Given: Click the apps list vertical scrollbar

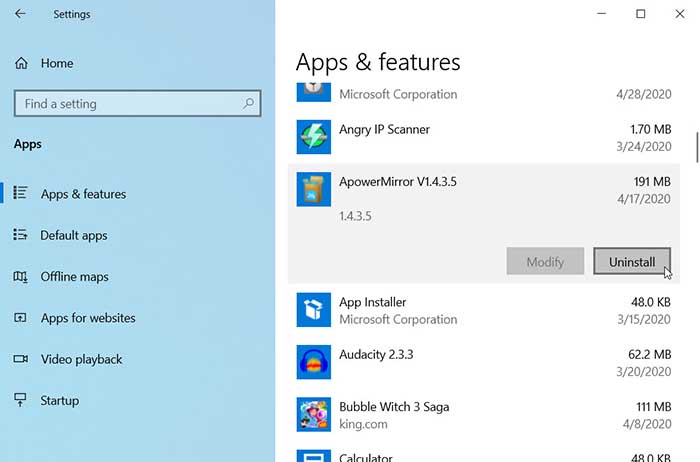Looking at the screenshot, I should click(x=696, y=147).
